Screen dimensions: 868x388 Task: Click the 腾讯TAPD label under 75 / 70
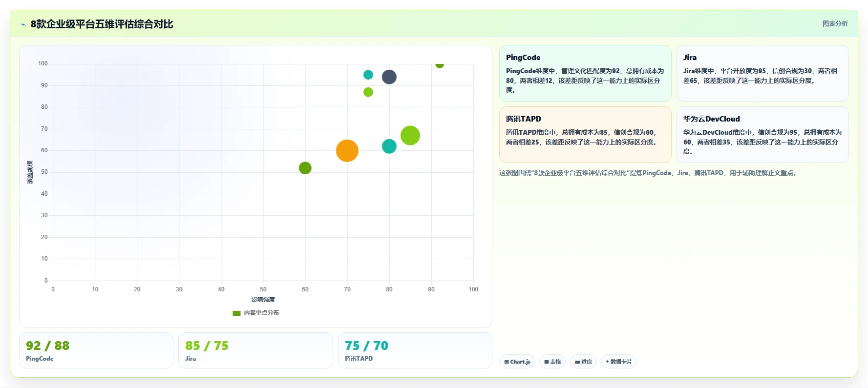coord(359,359)
